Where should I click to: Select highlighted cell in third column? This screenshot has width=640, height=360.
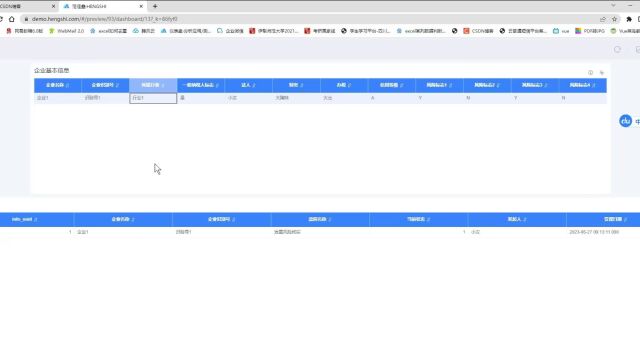pos(153,98)
